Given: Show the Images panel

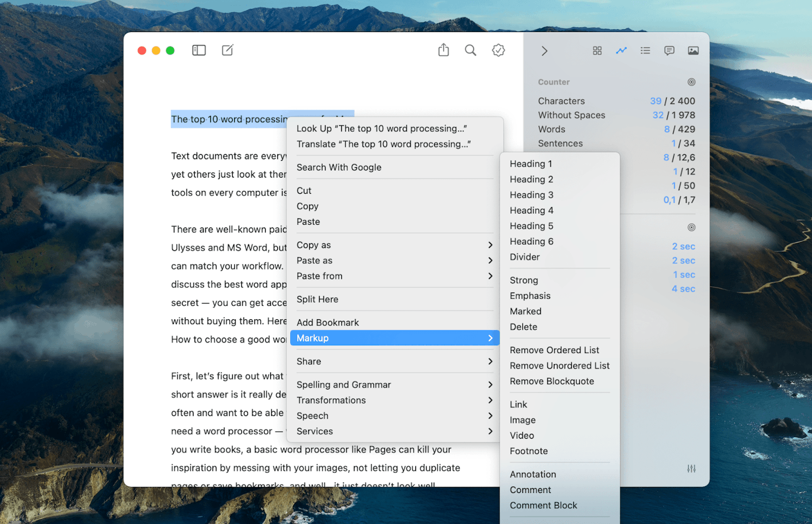Looking at the screenshot, I should (x=693, y=50).
